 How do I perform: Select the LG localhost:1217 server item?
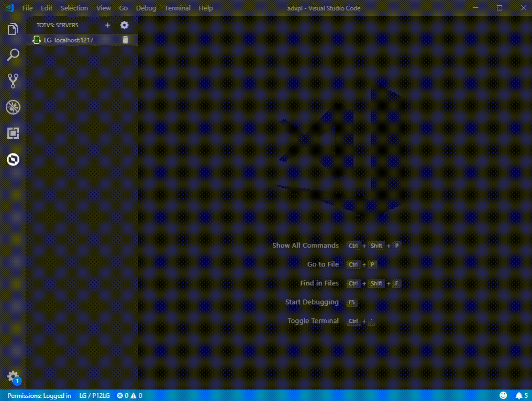(x=82, y=40)
